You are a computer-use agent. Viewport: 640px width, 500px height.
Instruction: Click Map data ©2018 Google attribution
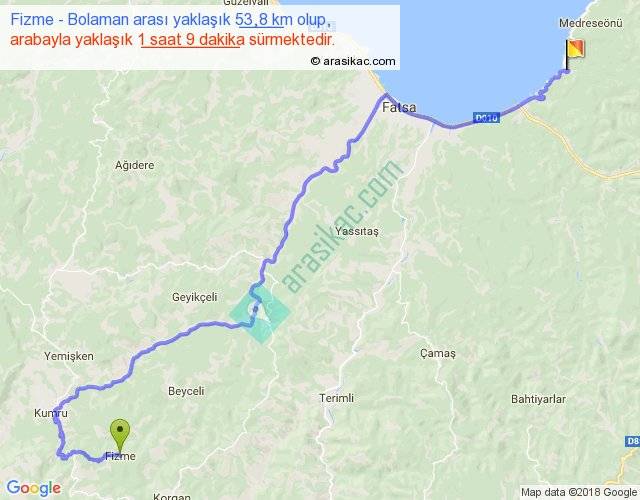point(579,492)
